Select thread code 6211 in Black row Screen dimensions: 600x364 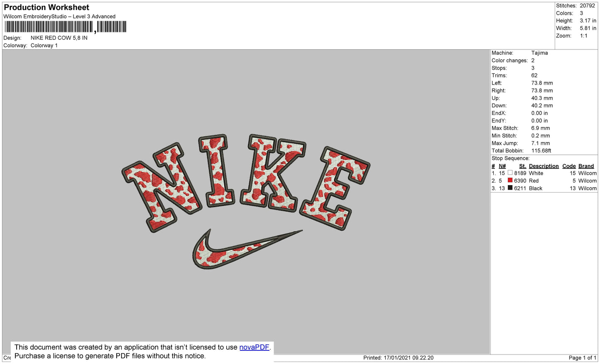pyautogui.click(x=520, y=188)
